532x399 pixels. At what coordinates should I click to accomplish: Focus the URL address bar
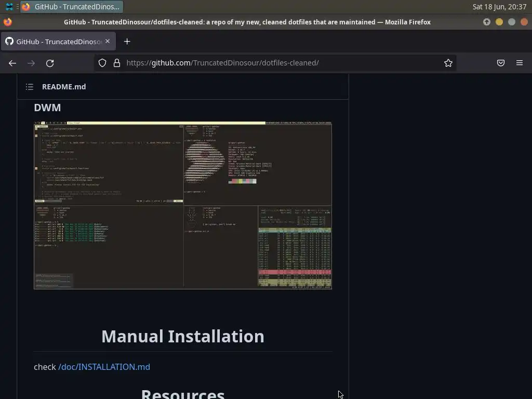(275, 63)
